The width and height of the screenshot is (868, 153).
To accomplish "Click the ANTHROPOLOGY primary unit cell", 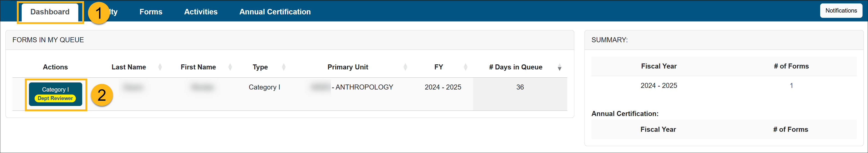I will (x=364, y=87).
